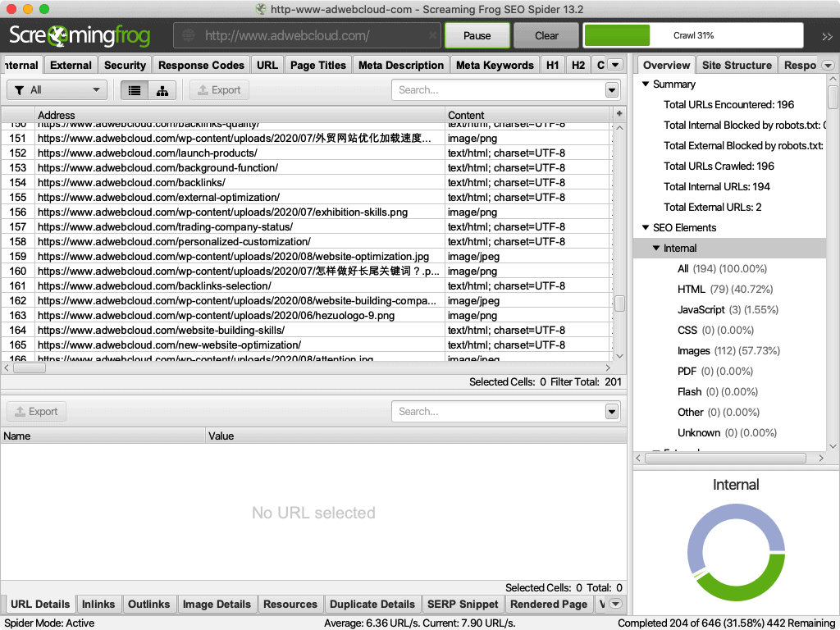The height and width of the screenshot is (630, 840).
Task: Select the backlinks-selection URL row
Action: pos(307,286)
